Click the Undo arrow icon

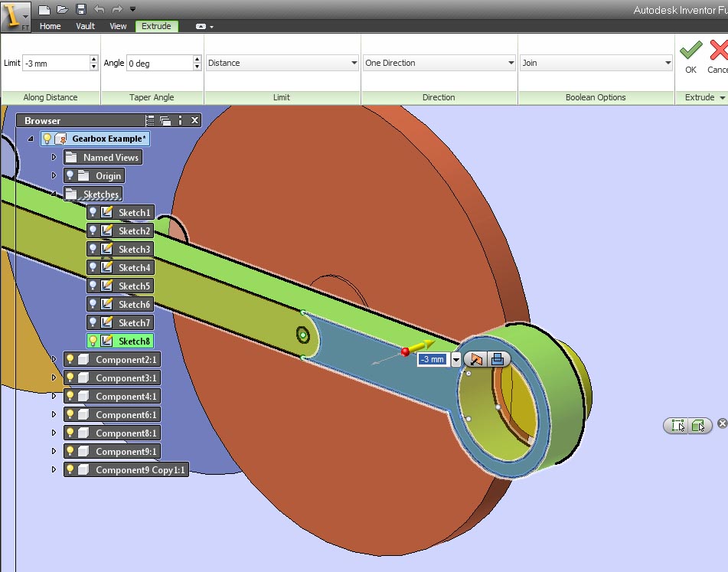point(100,9)
